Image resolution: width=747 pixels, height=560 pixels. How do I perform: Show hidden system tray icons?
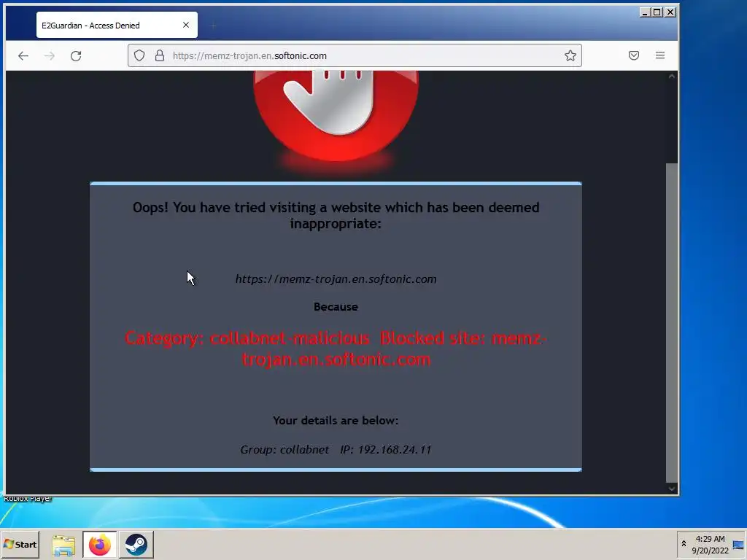click(684, 544)
